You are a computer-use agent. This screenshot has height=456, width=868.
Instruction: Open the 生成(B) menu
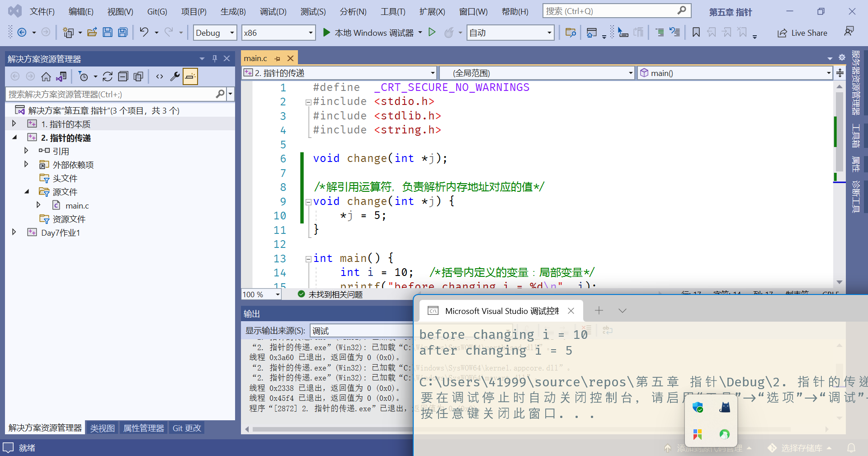233,11
